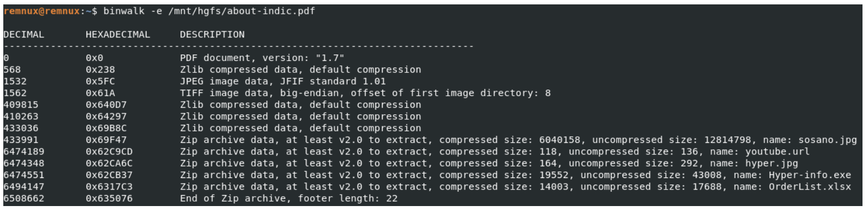
Task: Click the HEXADECIMAL column header
Action: pos(118,35)
